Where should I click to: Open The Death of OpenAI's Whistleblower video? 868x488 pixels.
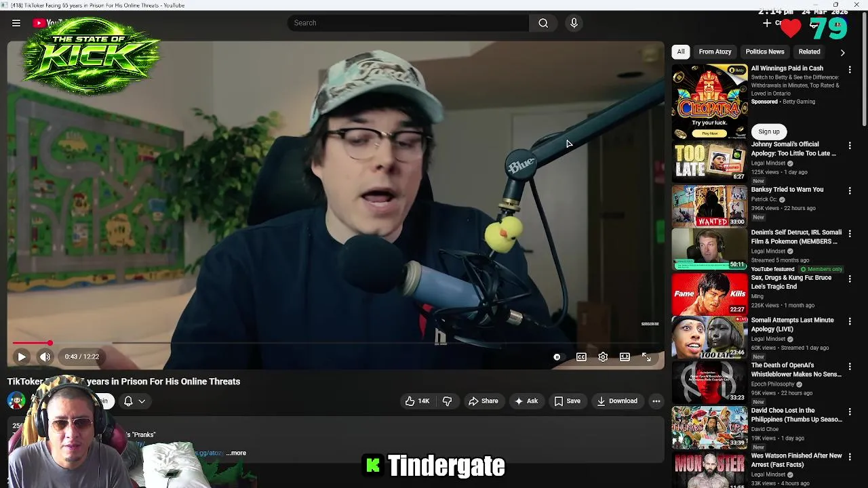coord(796,369)
